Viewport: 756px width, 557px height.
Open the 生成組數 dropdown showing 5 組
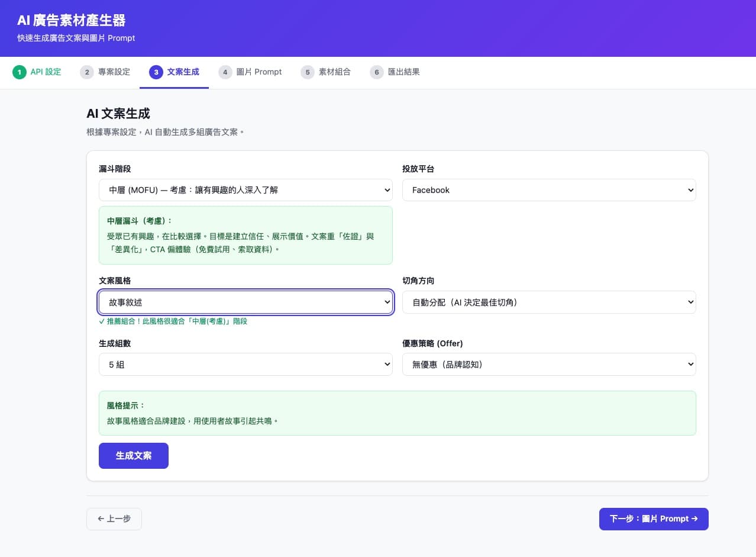tap(245, 364)
